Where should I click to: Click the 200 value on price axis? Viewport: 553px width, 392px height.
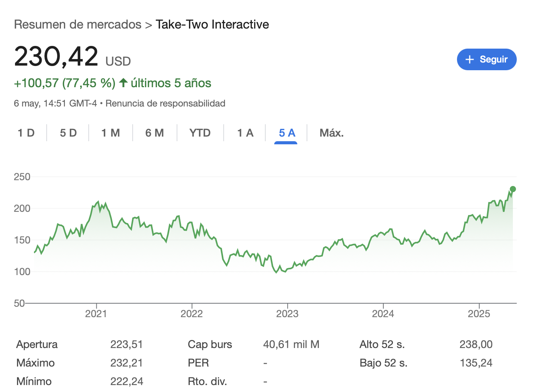tap(22, 208)
